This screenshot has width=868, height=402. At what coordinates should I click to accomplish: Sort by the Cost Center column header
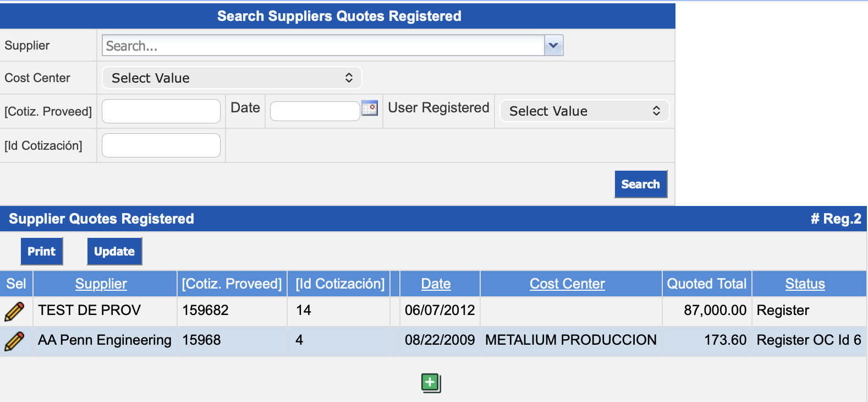click(567, 284)
